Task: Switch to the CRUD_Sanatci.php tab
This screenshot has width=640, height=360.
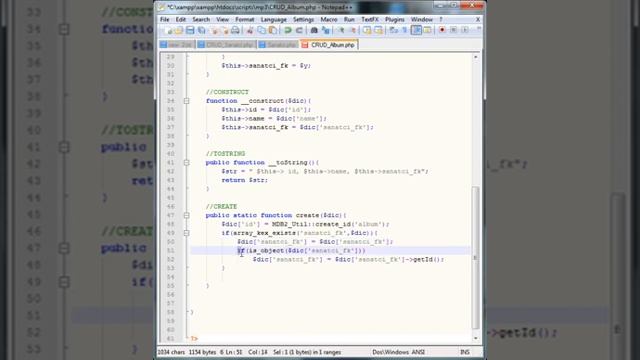Action: 226,45
